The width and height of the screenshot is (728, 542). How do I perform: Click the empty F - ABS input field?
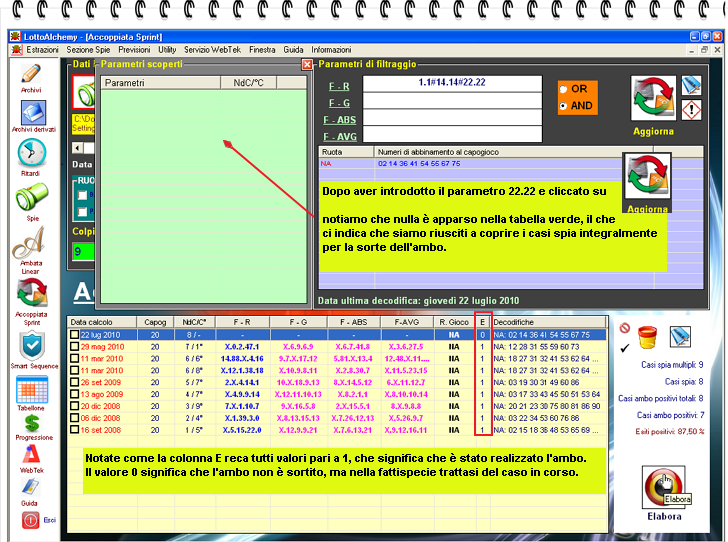[452, 118]
